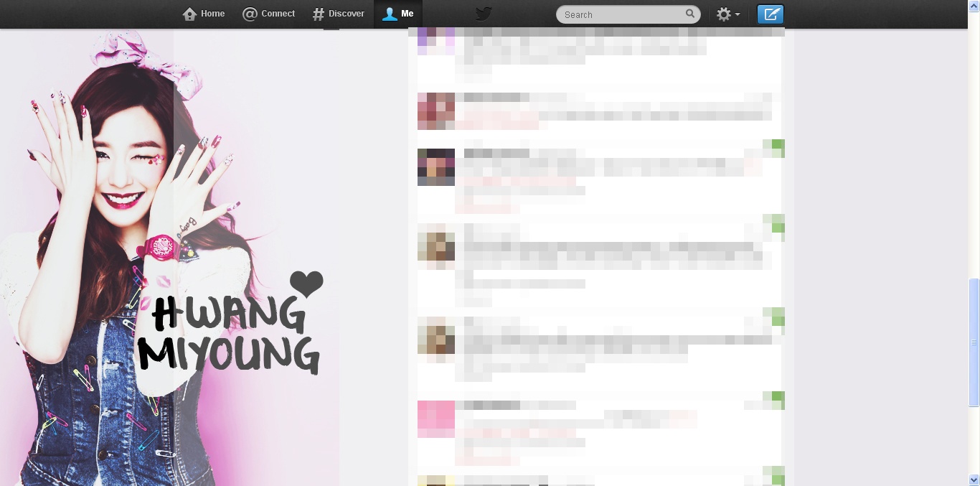Click the Twitter bird logo
This screenshot has height=486, width=980.
coord(484,14)
